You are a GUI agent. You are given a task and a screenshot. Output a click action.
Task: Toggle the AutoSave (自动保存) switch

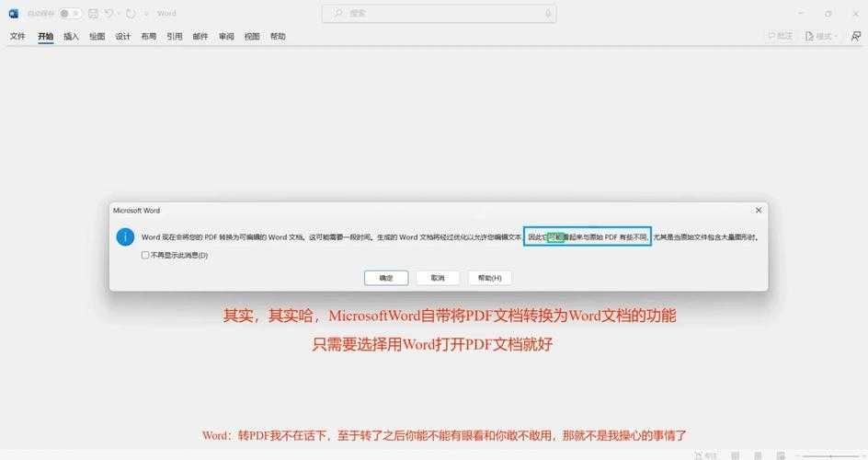coord(71,14)
